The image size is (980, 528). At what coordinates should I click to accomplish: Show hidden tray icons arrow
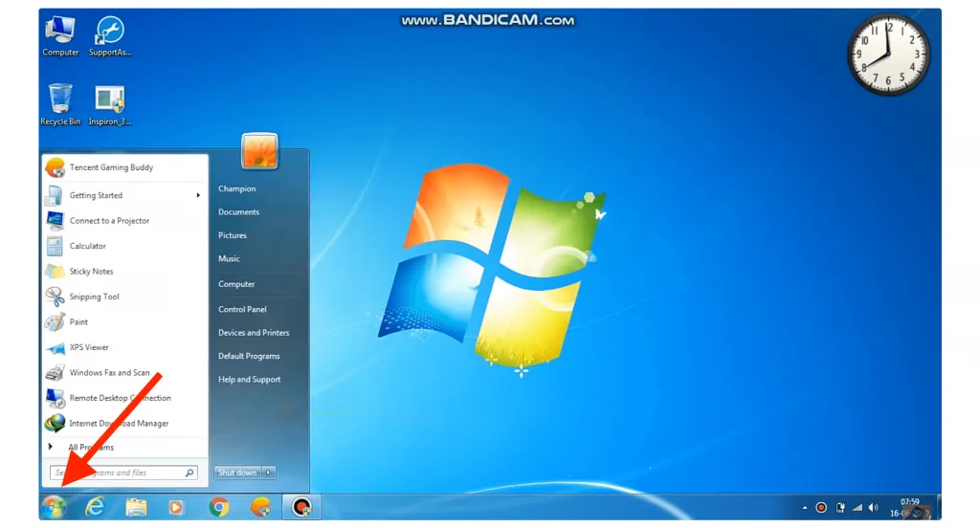[805, 508]
